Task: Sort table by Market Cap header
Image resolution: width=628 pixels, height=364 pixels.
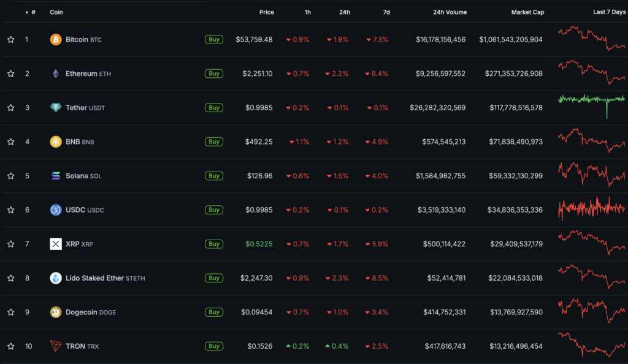Action: (x=527, y=12)
